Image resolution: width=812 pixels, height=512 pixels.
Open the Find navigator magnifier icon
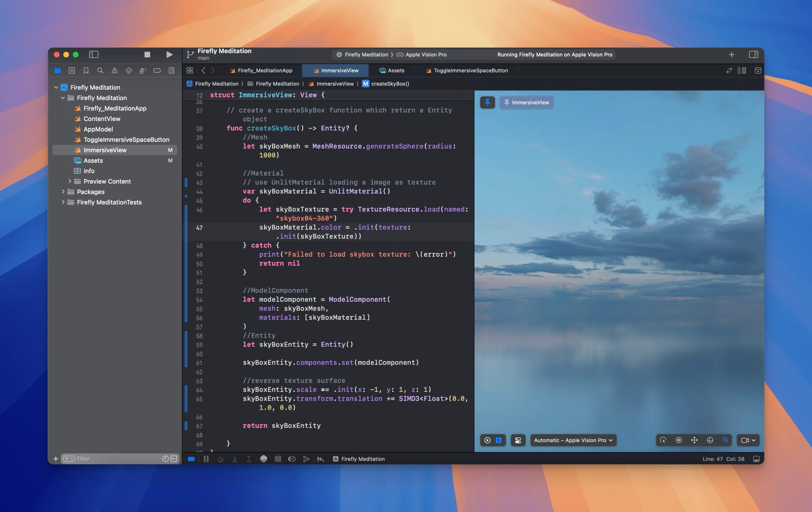(x=100, y=71)
